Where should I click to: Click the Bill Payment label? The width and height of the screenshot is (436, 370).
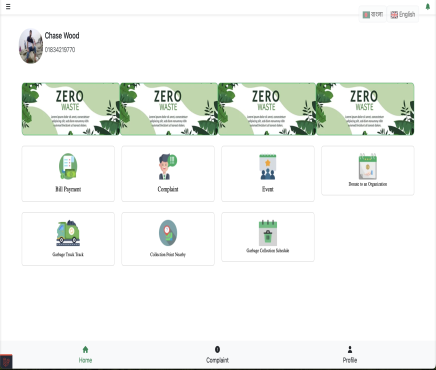point(68,189)
